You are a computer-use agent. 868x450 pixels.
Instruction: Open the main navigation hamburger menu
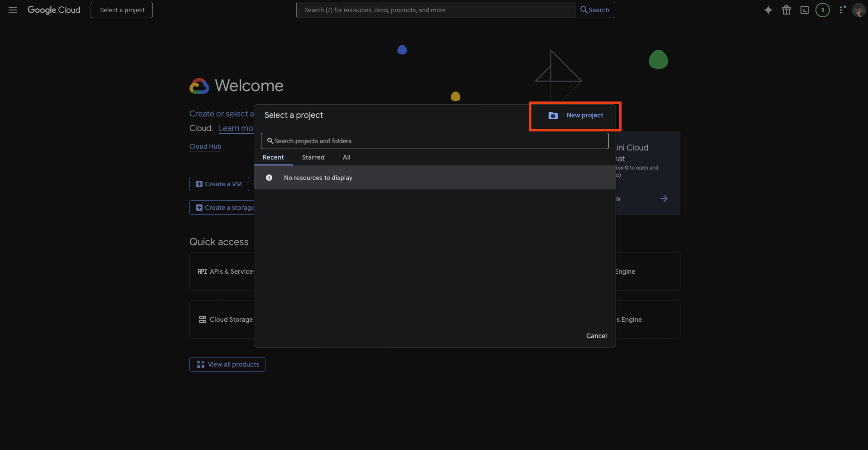click(x=13, y=10)
